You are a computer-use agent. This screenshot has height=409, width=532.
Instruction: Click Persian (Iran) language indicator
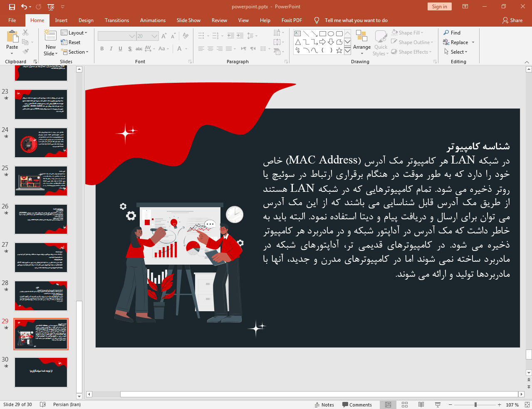click(x=67, y=404)
